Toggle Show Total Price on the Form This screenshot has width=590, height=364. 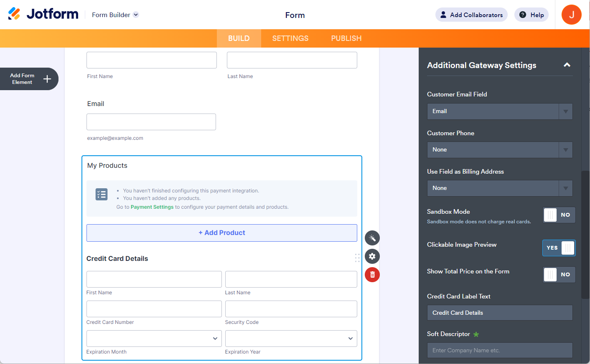coord(559,274)
